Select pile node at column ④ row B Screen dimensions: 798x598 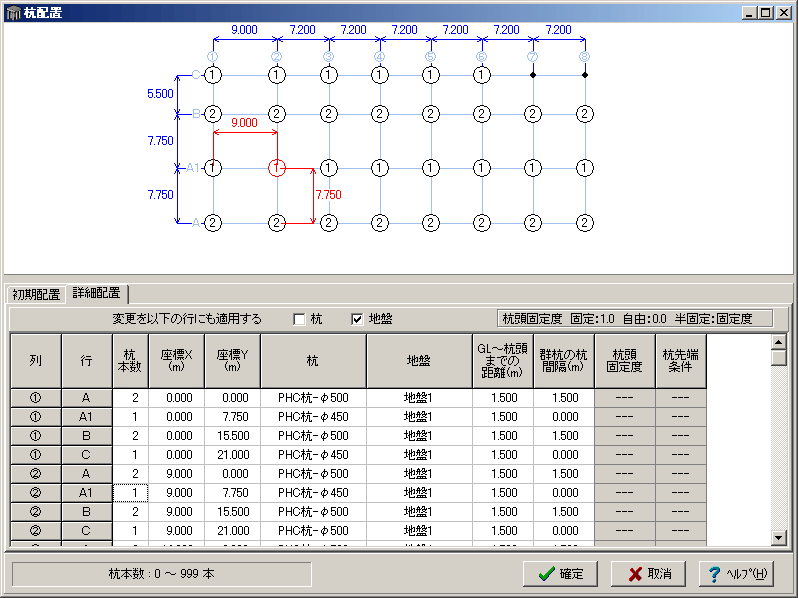point(380,114)
